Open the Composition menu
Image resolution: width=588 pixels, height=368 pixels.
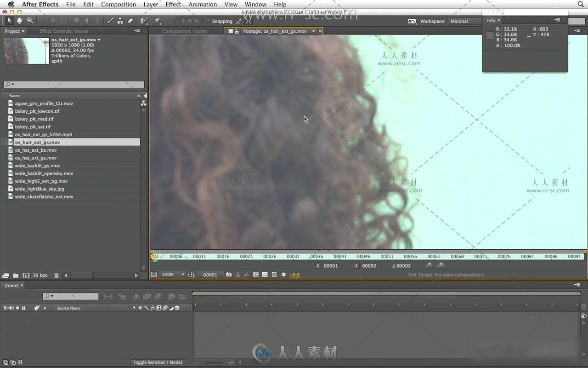tap(119, 4)
